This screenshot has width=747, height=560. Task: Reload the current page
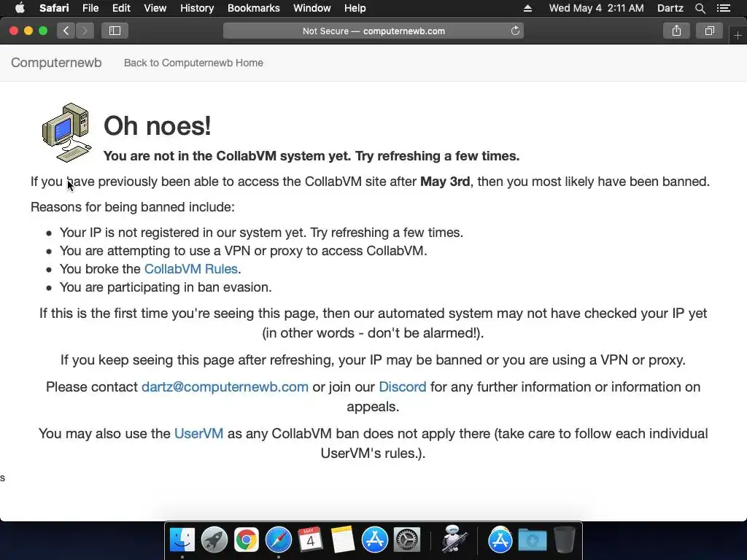point(515,31)
